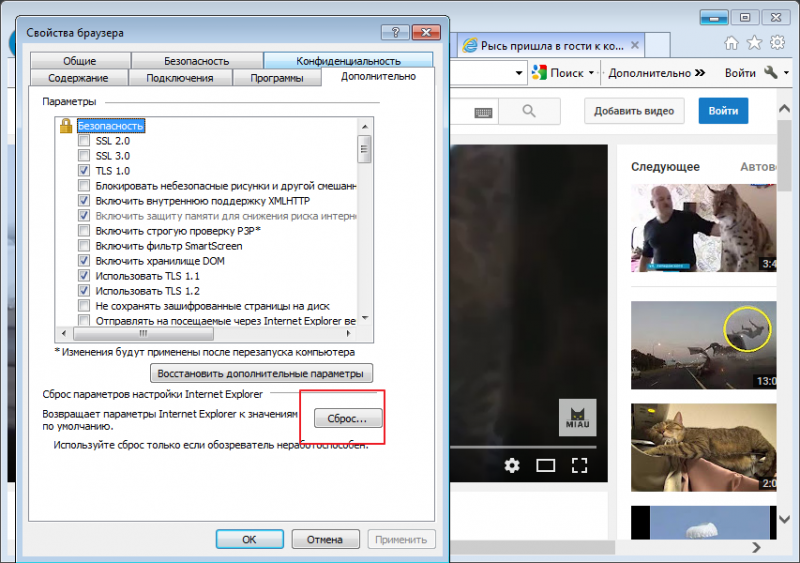Enable Блокировать небезопасные рисунки checkbox
This screenshot has height=563, width=800.
84,185
